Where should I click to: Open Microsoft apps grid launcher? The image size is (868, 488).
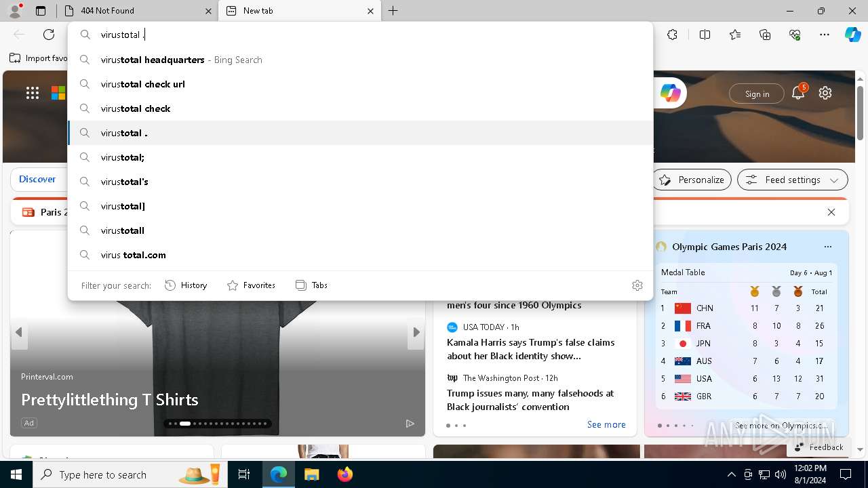[x=33, y=93]
